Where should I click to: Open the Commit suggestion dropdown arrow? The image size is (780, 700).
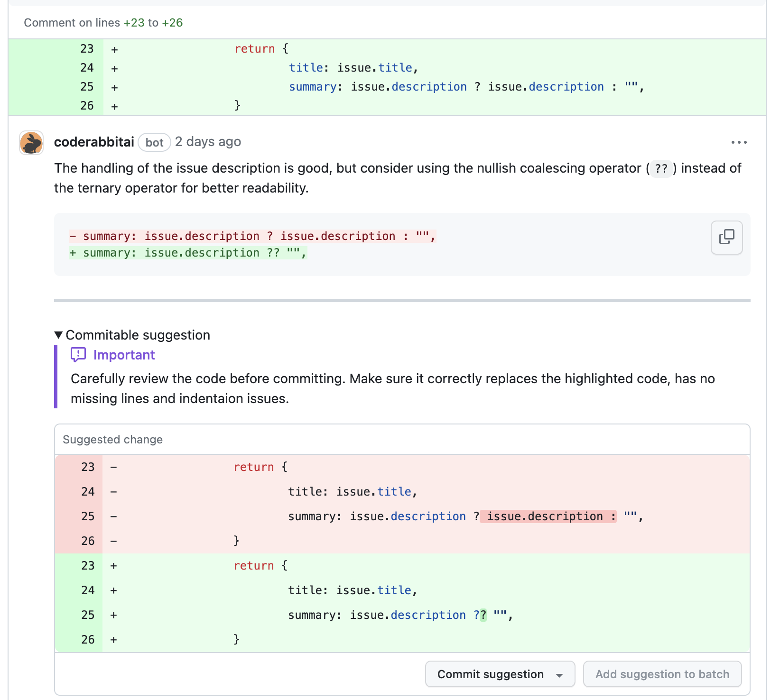[560, 674]
